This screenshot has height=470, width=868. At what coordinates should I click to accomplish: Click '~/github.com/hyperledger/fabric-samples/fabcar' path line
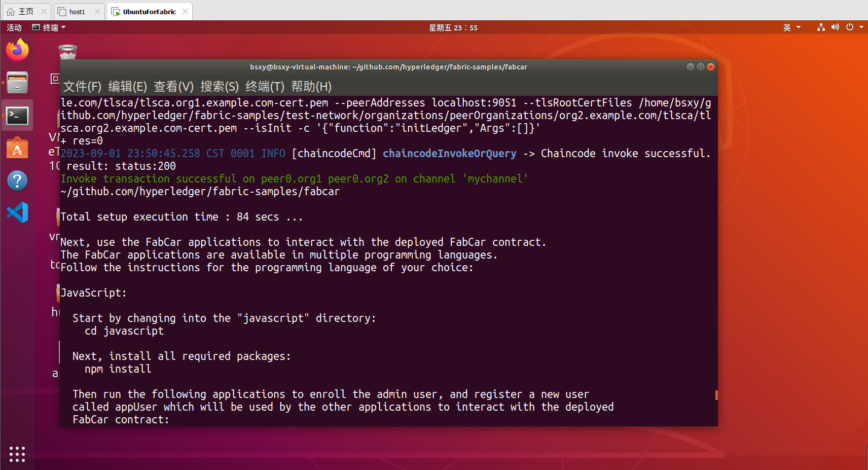200,192
